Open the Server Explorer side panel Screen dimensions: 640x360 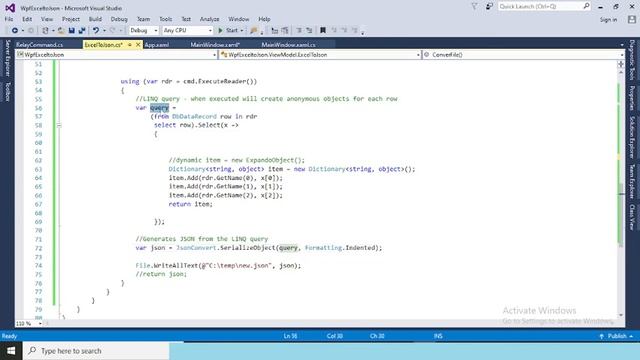pos(7,58)
